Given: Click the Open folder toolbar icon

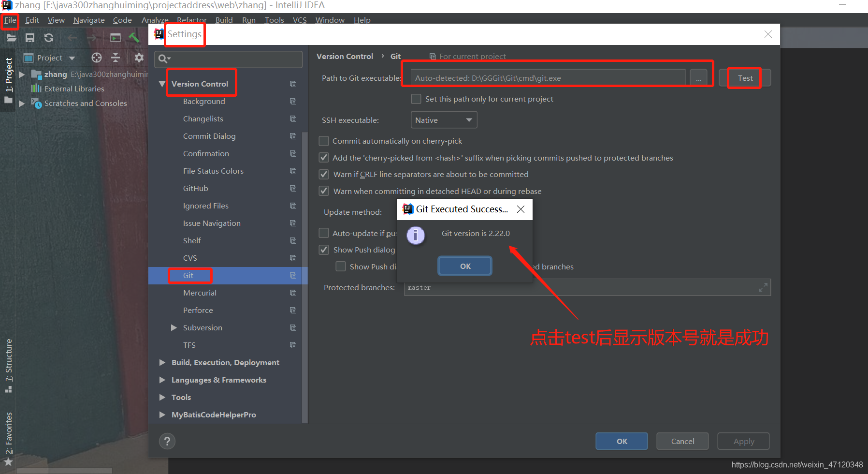Looking at the screenshot, I should (x=11, y=38).
